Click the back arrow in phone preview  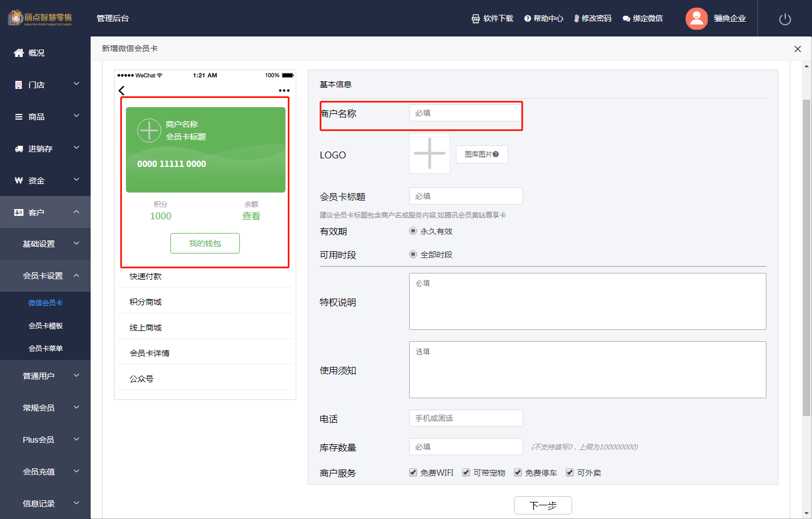(121, 91)
